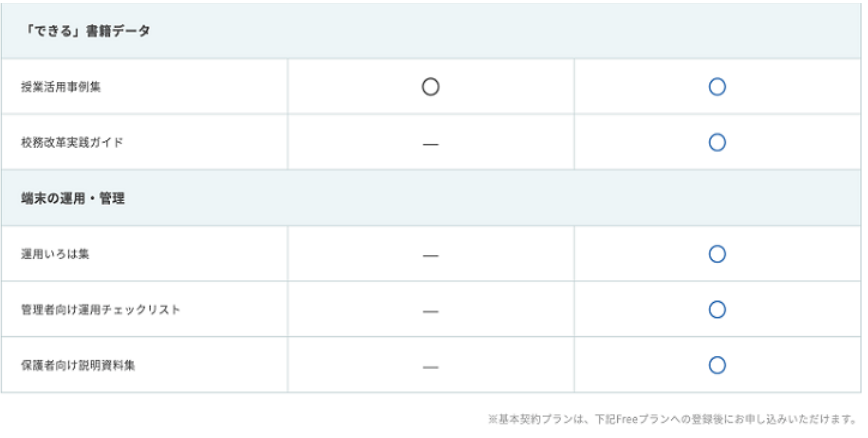Click the dash in 管理者向け運用チェックリスト row
This screenshot has height=438, width=868.
431,311
